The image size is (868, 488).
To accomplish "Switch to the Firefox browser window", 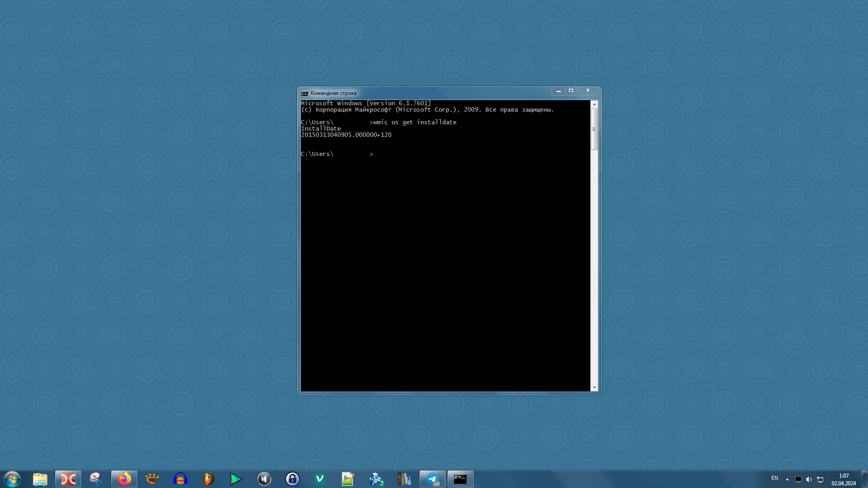I will pos(124,479).
